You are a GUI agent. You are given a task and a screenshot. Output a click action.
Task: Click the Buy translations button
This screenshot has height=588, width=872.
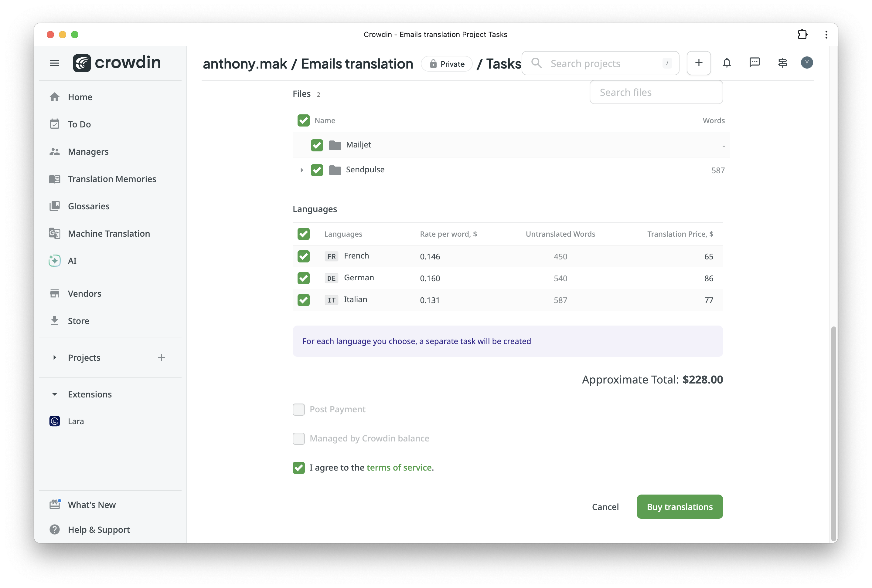pyautogui.click(x=680, y=507)
